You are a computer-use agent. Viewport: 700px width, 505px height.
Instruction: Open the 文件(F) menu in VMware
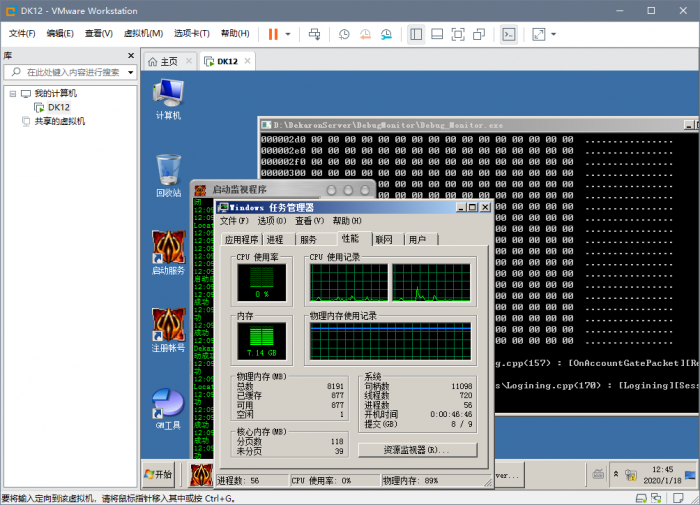22,33
